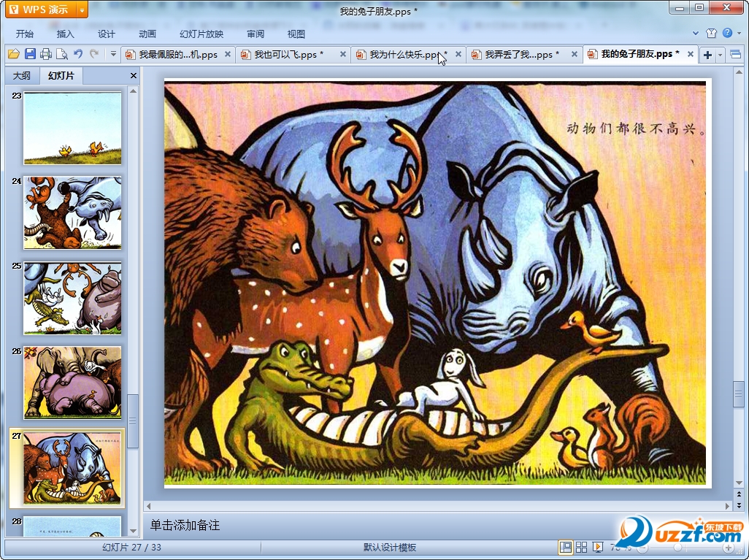Close the slide thumbnail pane
749x560 pixels.
click(x=134, y=75)
